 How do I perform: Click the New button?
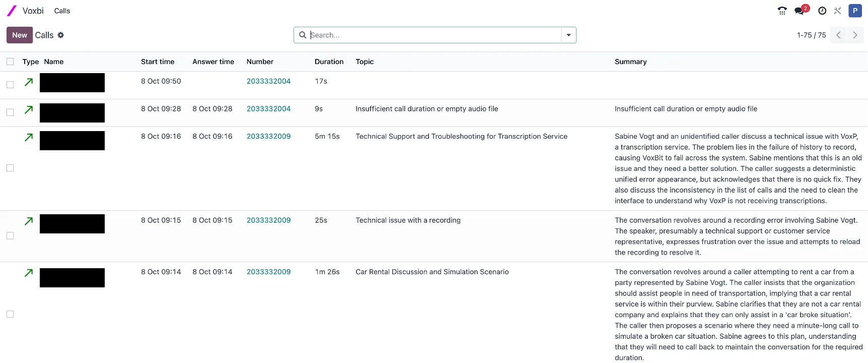[20, 35]
